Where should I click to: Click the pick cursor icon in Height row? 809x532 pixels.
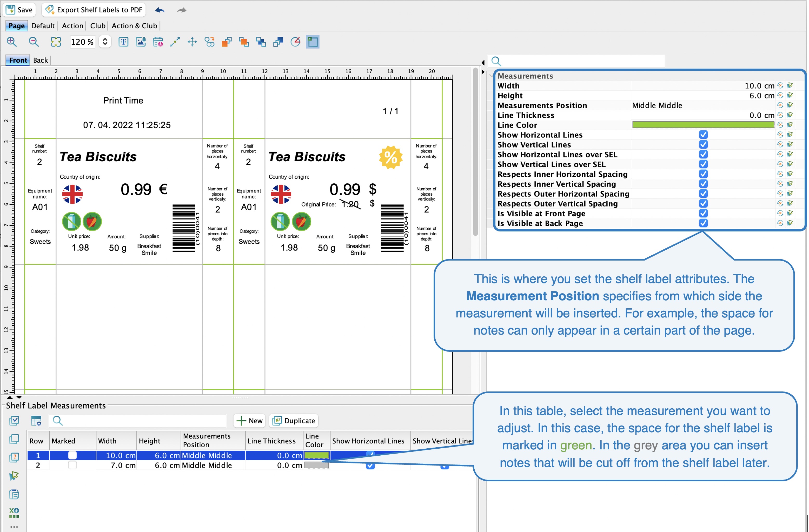tap(791, 96)
